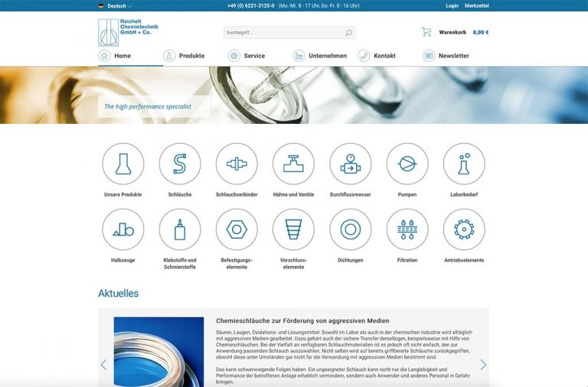The image size is (588, 387).
Task: Open the Hähne und Ventile valve icon
Action: click(x=294, y=164)
